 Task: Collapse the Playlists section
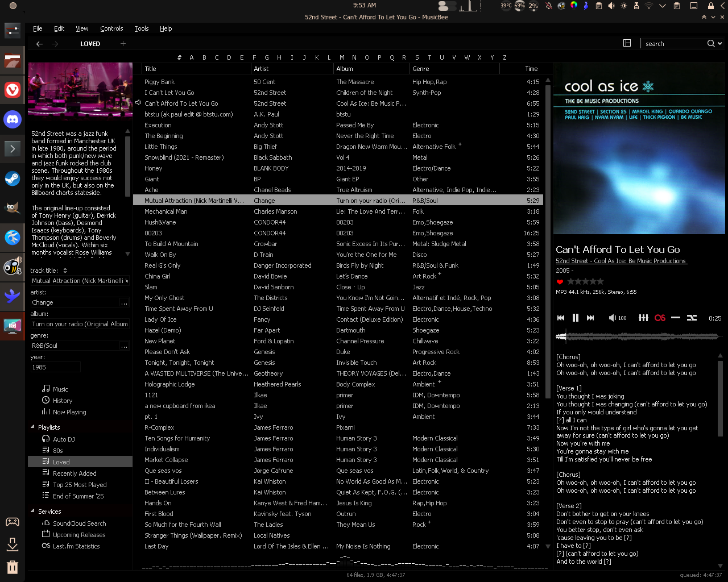[32, 427]
